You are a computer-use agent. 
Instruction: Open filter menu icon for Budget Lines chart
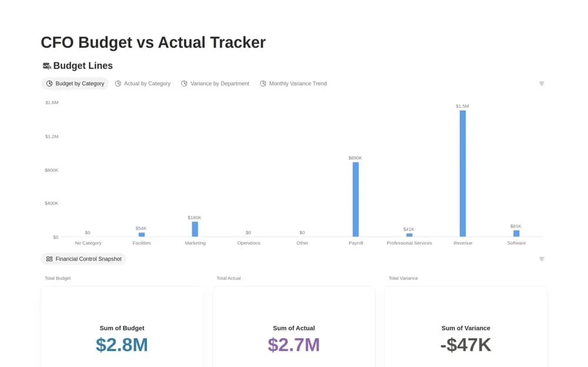(x=542, y=84)
